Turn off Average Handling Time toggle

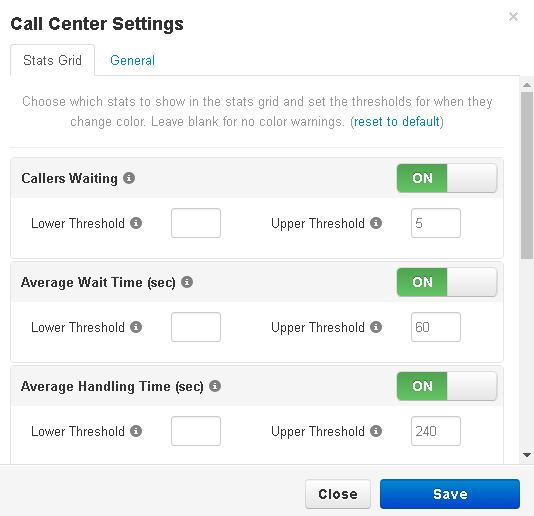447,386
